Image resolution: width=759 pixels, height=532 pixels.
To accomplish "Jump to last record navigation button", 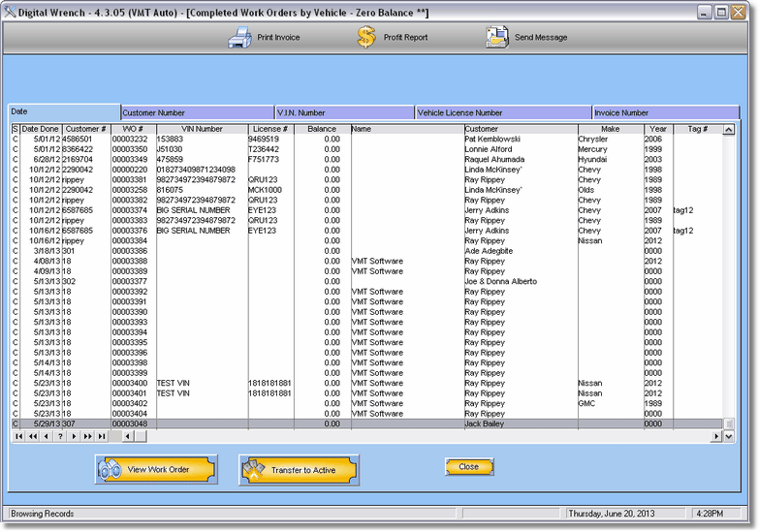I will tap(101, 436).
